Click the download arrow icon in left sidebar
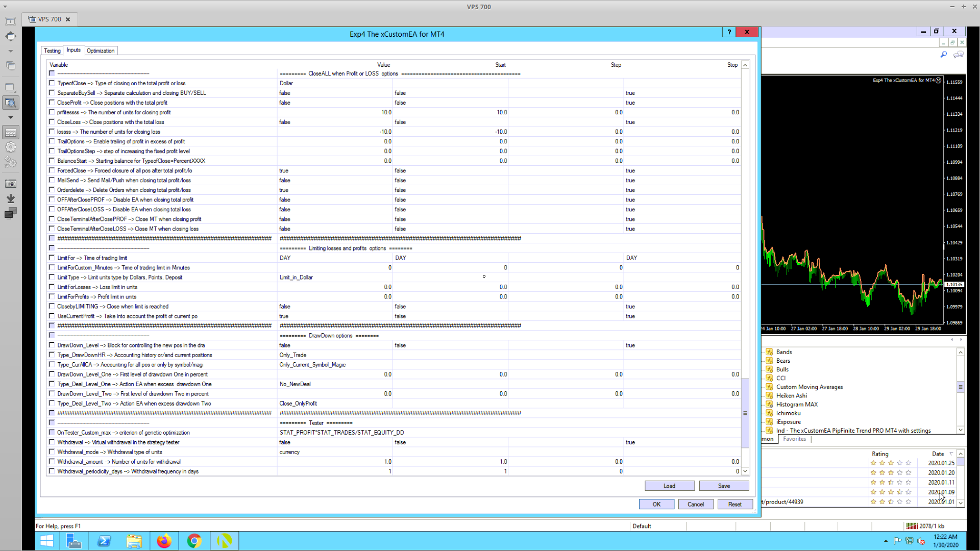Viewport: 980px width, 551px height. click(x=10, y=198)
